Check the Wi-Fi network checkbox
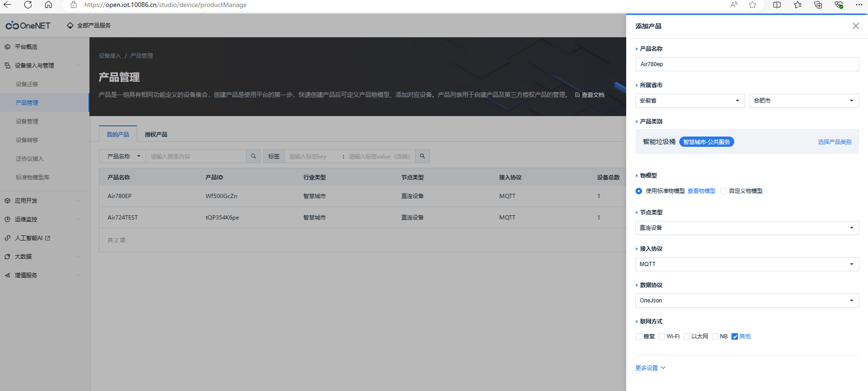 pyautogui.click(x=662, y=336)
